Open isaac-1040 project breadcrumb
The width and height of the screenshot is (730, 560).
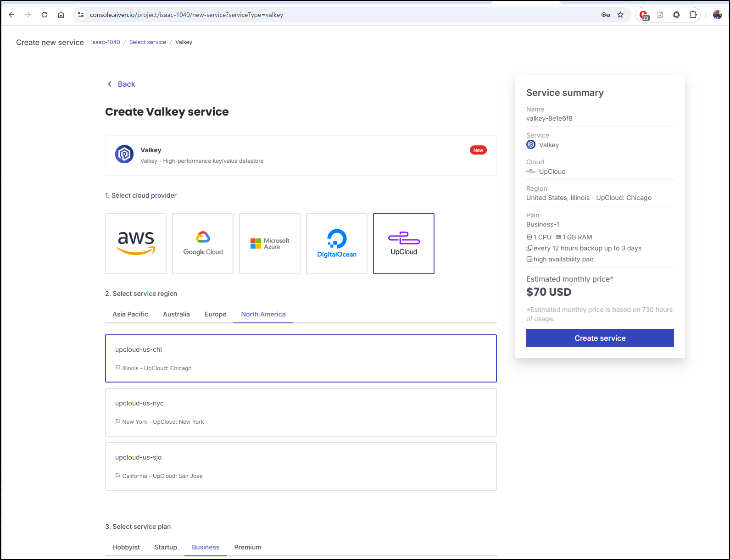pyautogui.click(x=106, y=42)
